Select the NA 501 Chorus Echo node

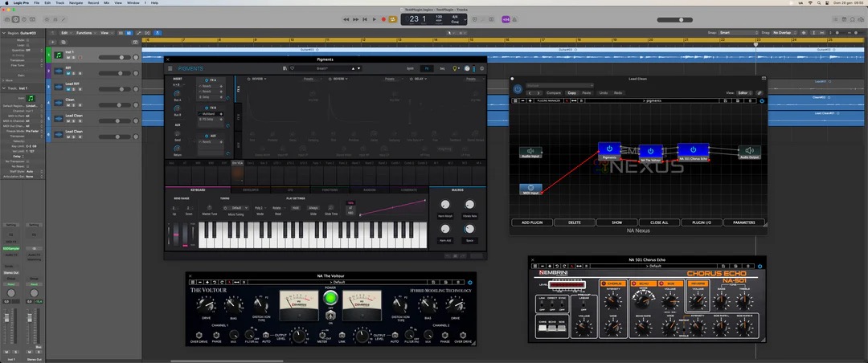pyautogui.click(x=693, y=152)
